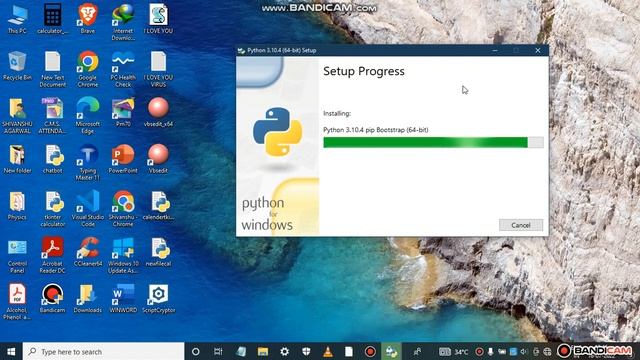Open VLC media player from taskbar
The image size is (640, 360).
[328, 351]
